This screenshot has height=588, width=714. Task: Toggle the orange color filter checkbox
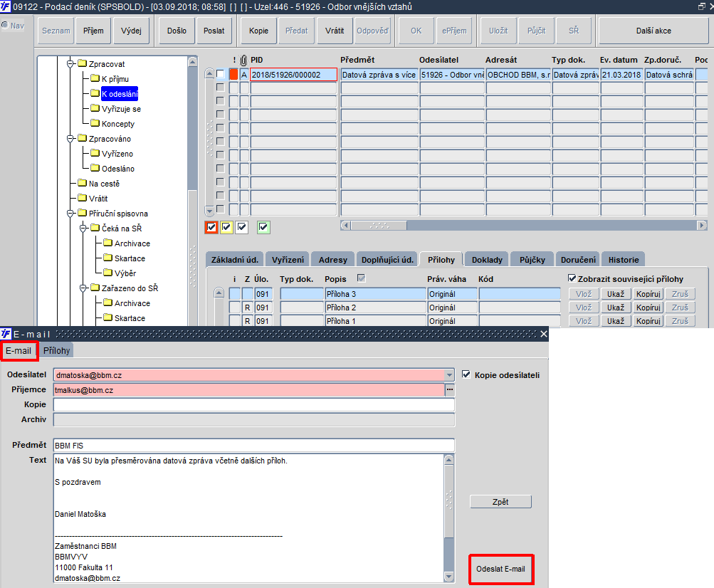(211, 227)
